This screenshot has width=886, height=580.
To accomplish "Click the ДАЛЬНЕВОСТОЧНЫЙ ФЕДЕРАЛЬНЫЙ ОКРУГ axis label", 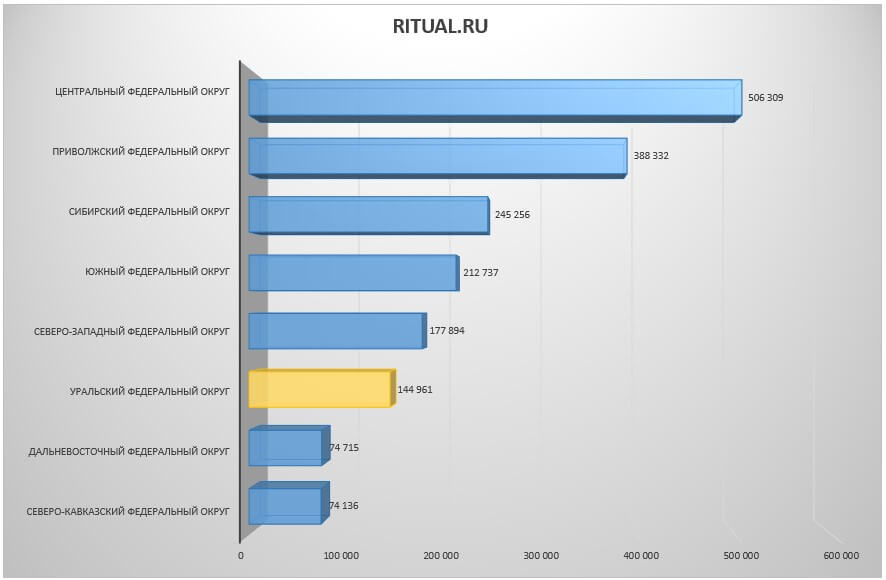I will pyautogui.click(x=129, y=452).
